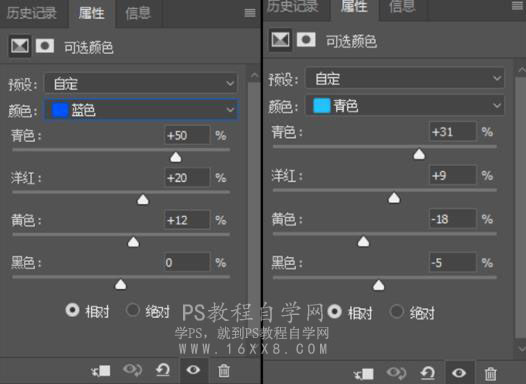Click scrollbar up arrow in right panel
The height and width of the screenshot is (384, 526).
tap(521, 70)
